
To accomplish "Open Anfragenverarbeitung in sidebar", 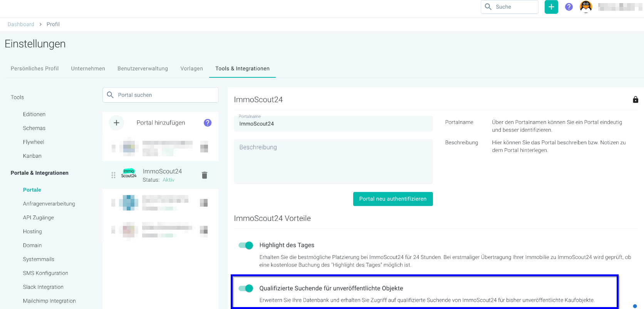I will point(49,204).
